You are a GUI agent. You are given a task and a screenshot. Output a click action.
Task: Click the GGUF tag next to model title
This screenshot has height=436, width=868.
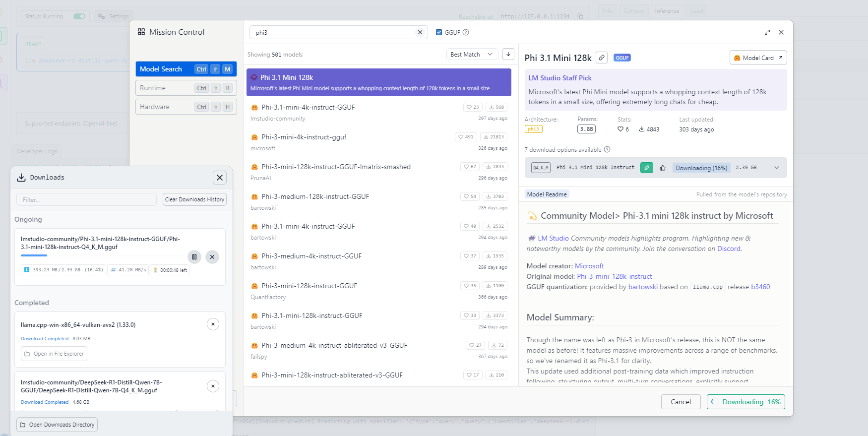(x=622, y=58)
